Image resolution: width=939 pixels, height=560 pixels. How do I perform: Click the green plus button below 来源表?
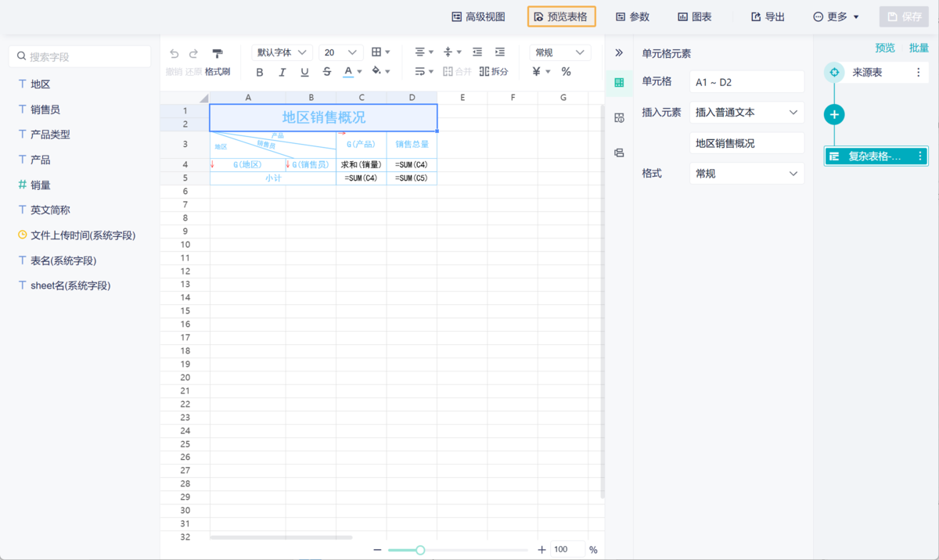click(x=834, y=114)
